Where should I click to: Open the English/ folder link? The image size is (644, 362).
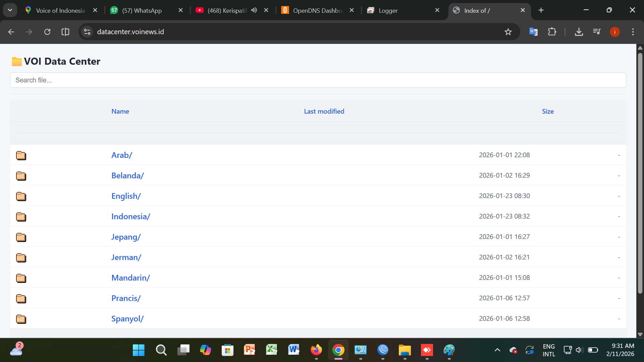point(126,196)
